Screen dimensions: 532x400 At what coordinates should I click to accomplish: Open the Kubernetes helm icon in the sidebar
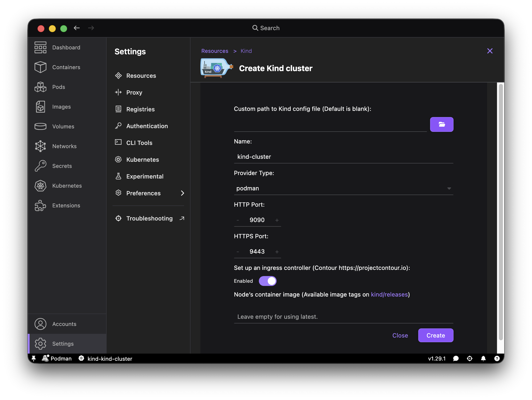click(40, 186)
